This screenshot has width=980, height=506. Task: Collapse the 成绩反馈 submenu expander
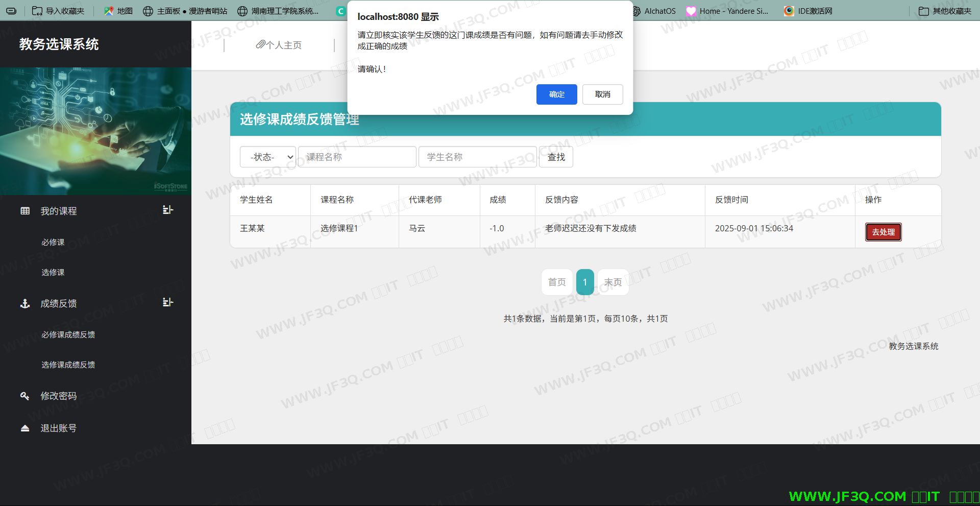168,302
